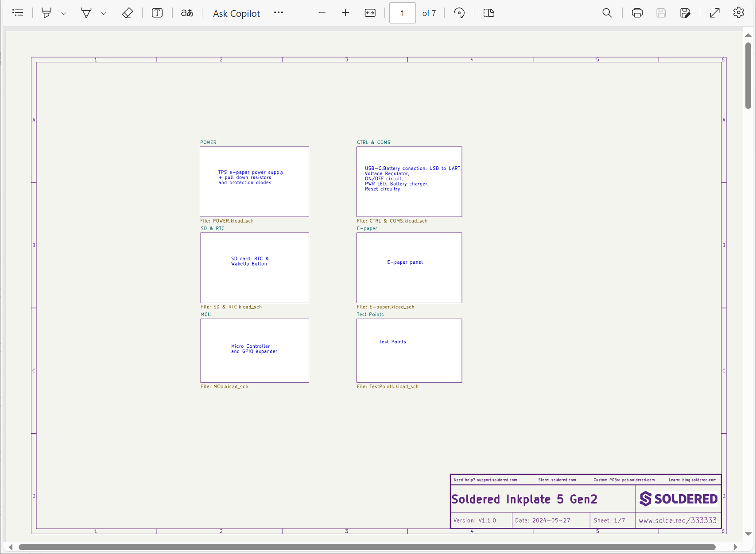Open the Translate tool

(187, 13)
